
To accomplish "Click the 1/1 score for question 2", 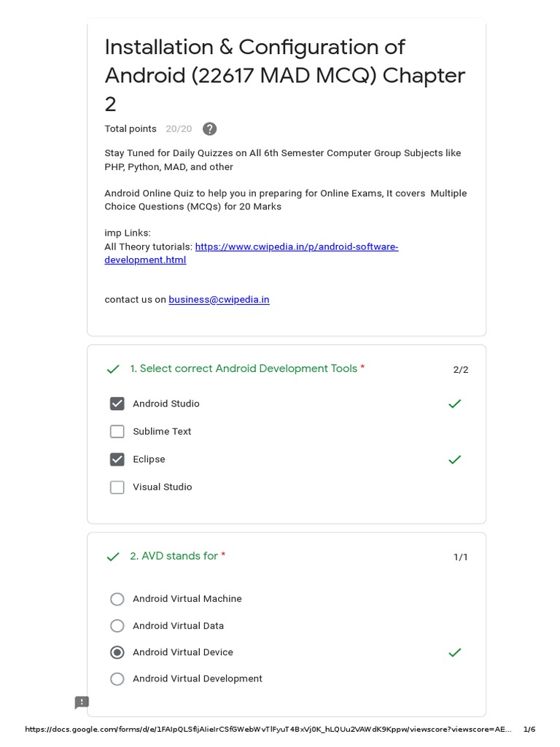I will [461, 557].
